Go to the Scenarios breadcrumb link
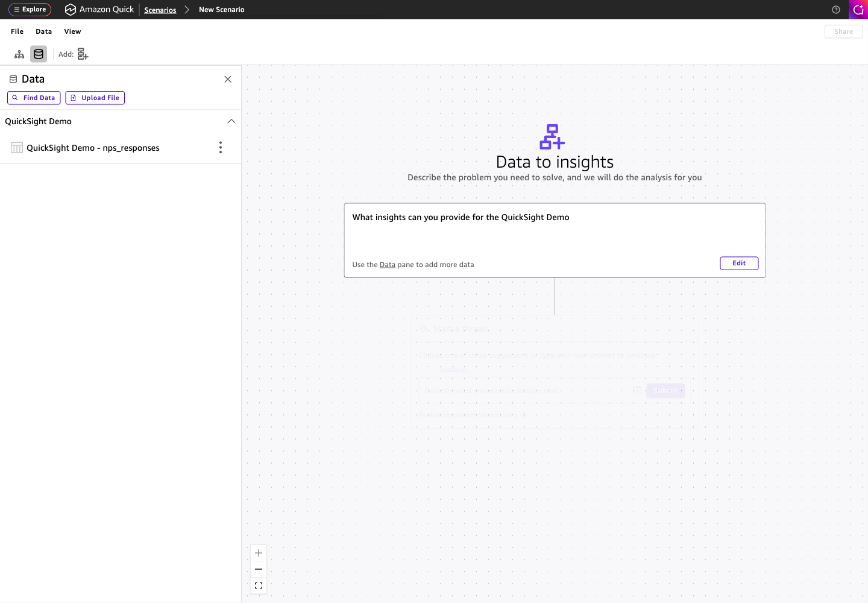 (160, 10)
